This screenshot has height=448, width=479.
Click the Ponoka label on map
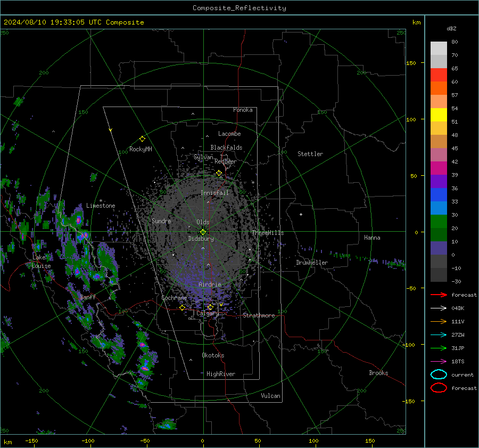coord(243,110)
